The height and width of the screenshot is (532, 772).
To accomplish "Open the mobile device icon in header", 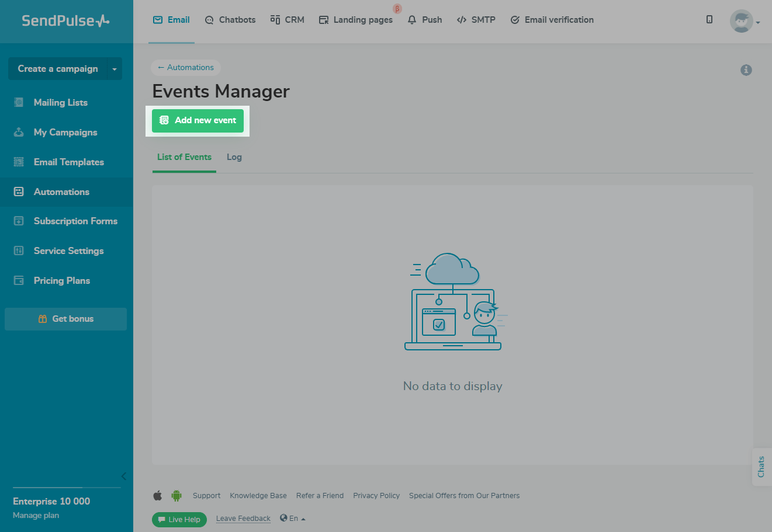I will coord(709,20).
